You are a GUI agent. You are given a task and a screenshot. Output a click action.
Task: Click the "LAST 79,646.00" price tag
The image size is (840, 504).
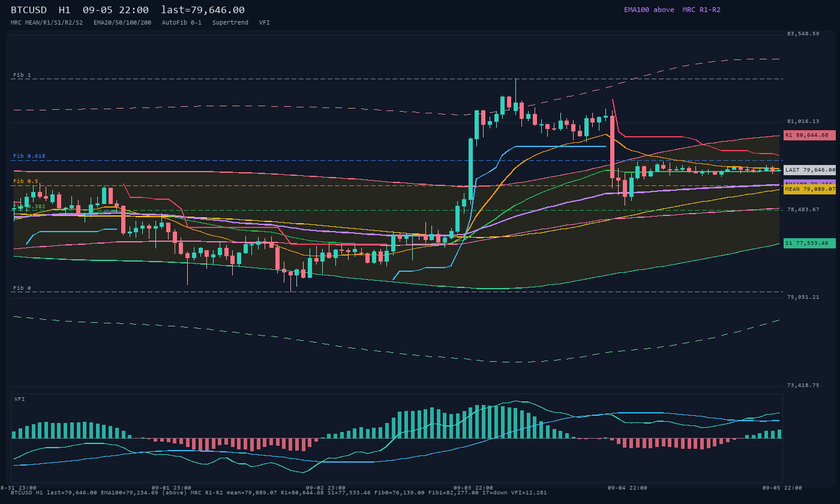[809, 170]
